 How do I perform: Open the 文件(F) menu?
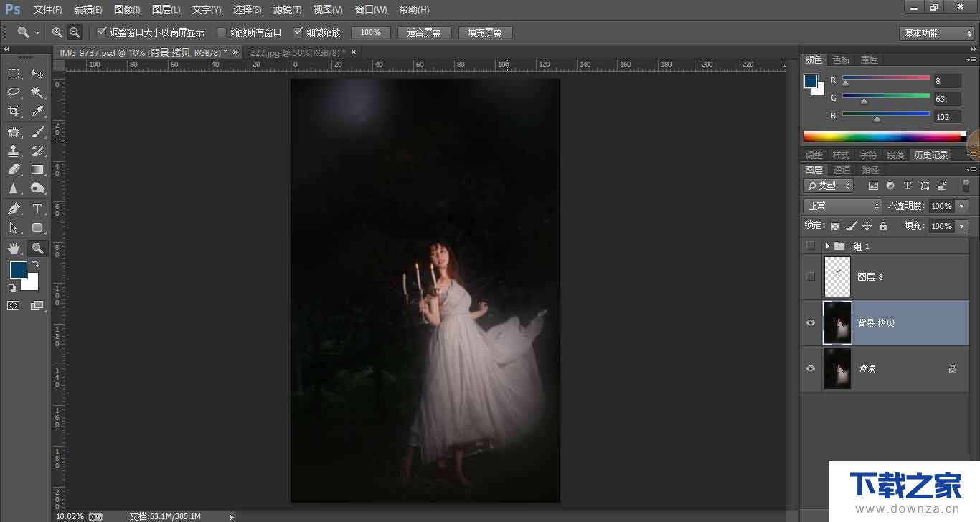pyautogui.click(x=48, y=10)
